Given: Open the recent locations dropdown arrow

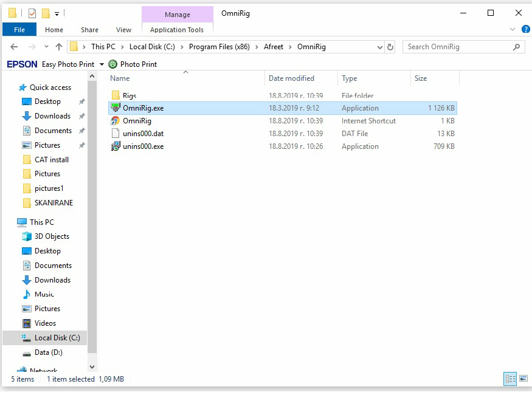Looking at the screenshot, I should click(46, 47).
